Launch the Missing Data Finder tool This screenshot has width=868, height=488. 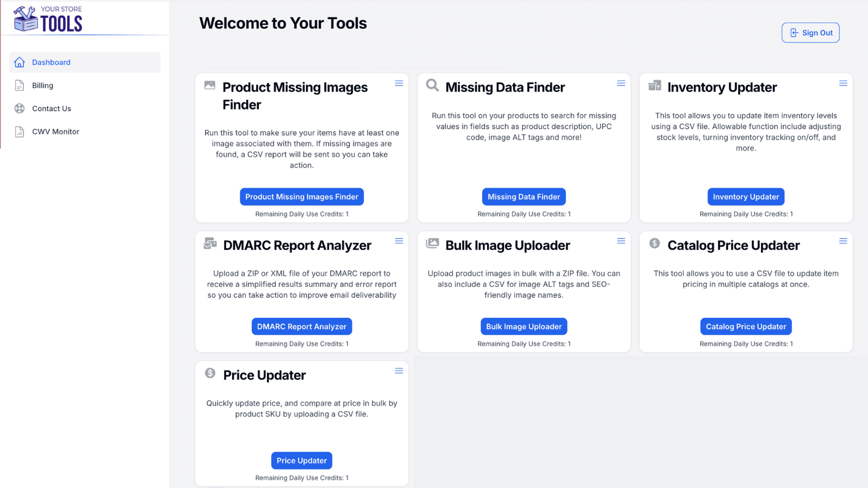click(x=523, y=196)
